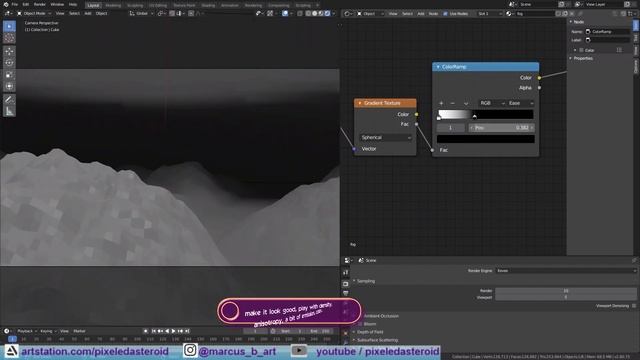Switch viewport to solid shading
This screenshot has width=640, height=360.
click(315, 13)
